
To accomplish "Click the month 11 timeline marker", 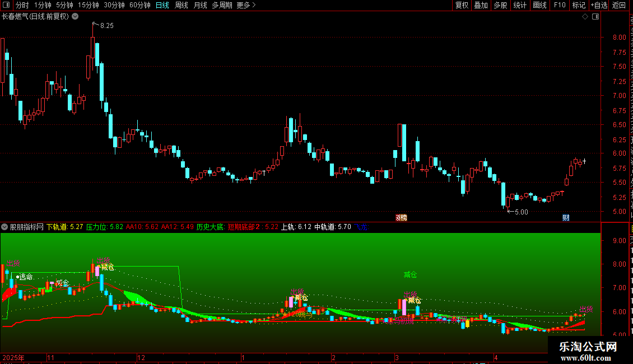I will 51,357.
